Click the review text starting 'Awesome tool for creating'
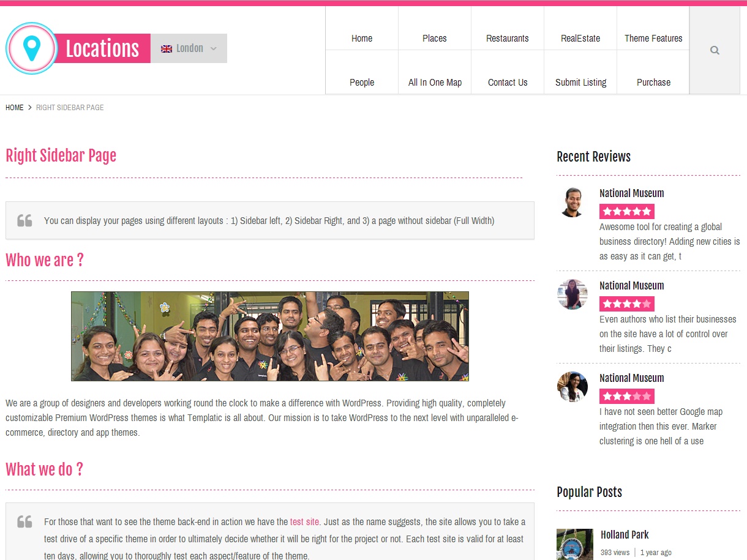747x560 pixels. click(670, 242)
